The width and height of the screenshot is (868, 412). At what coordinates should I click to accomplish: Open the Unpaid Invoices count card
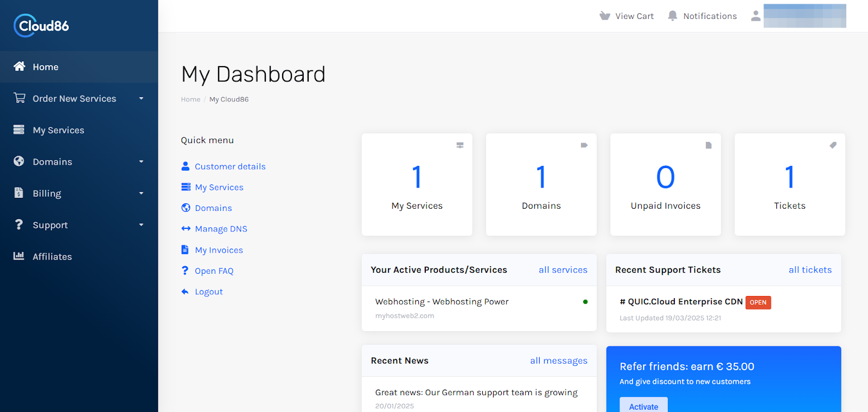click(666, 184)
